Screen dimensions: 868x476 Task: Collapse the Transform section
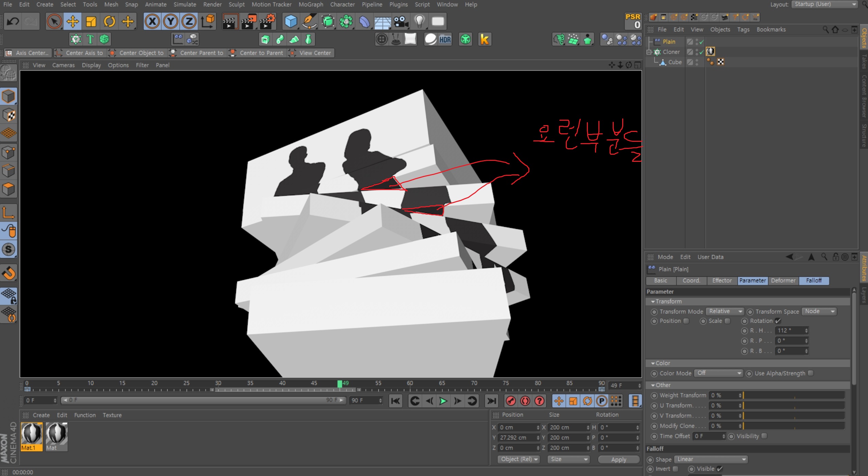tap(653, 302)
